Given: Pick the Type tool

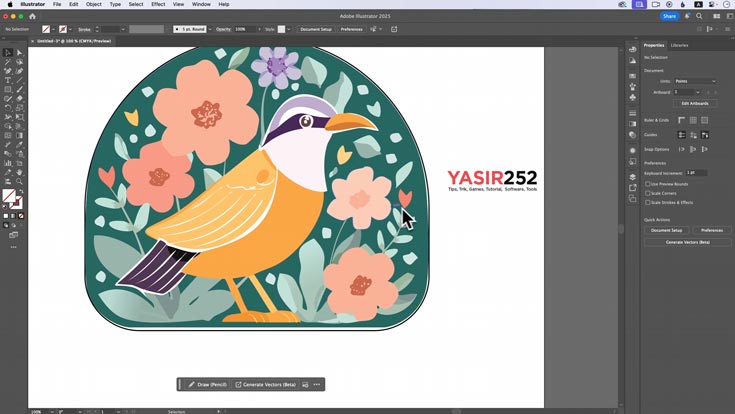Looking at the screenshot, I should click(8, 80).
